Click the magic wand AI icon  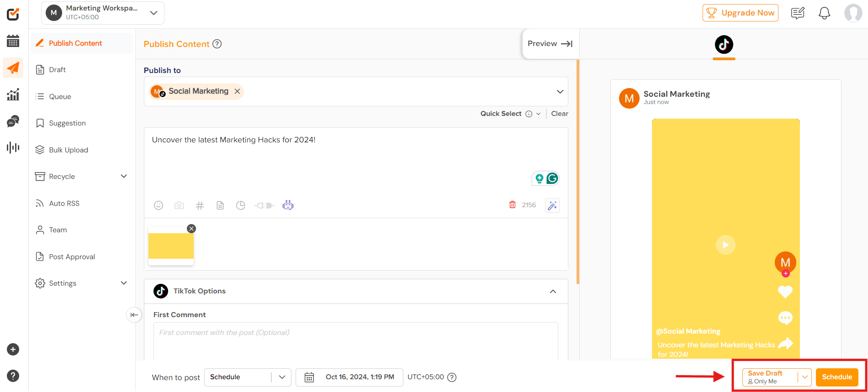[x=552, y=205]
